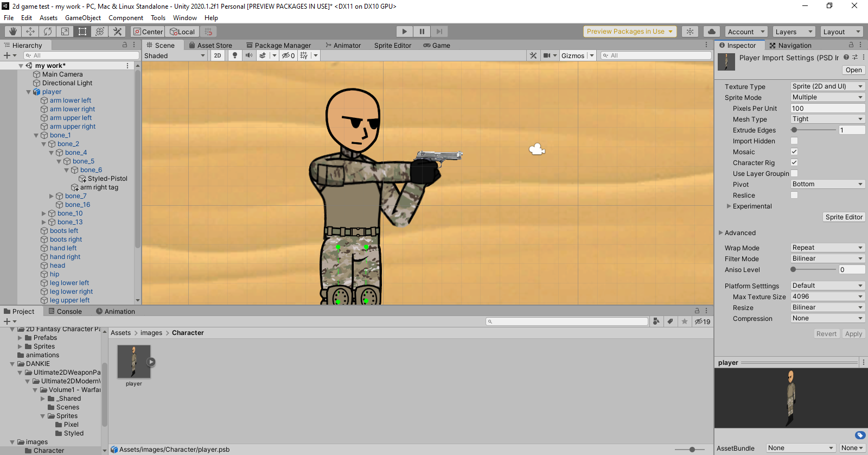Toggle 2D scene view mode
Screen dimensions: 868x455
218,55
